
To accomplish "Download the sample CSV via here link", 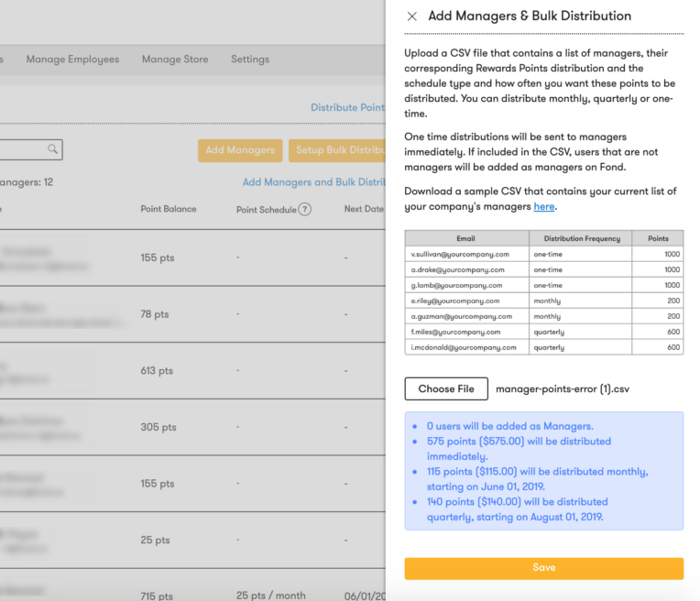I will coord(544,206).
